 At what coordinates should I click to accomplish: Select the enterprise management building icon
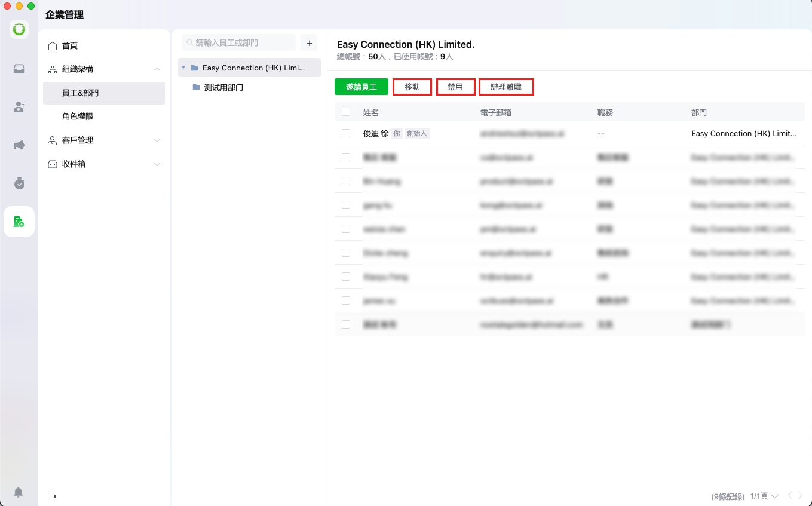pos(19,222)
